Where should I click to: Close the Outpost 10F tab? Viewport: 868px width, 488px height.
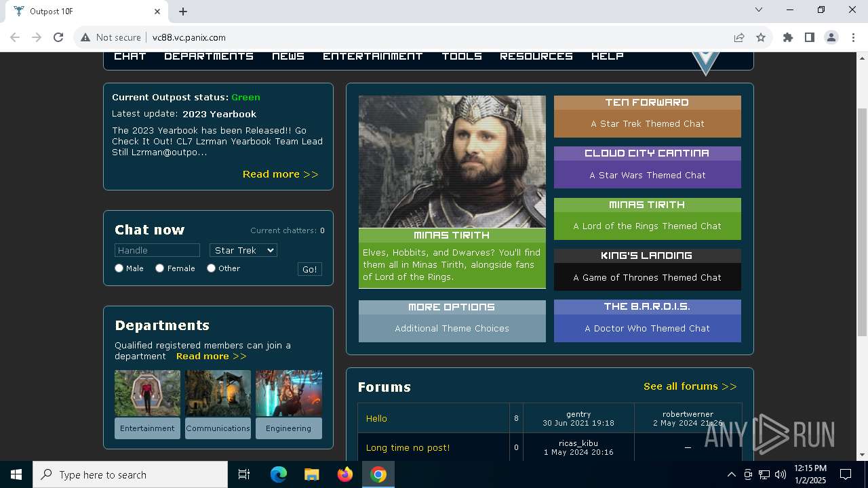point(157,11)
